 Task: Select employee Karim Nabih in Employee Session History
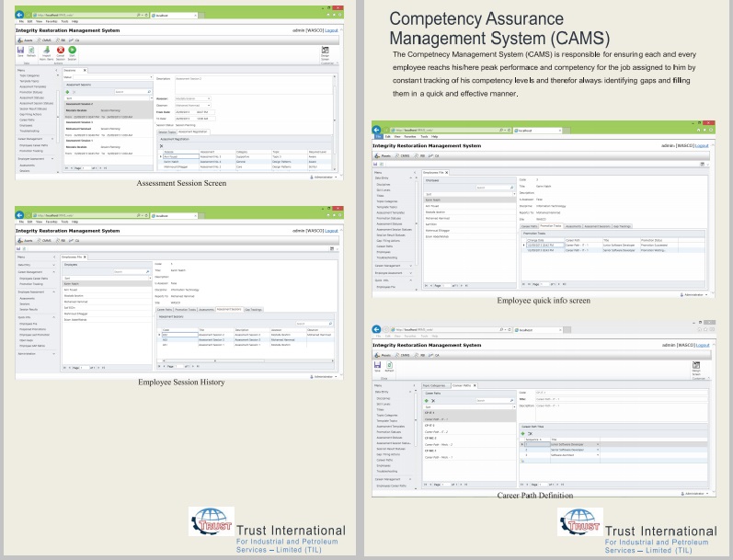click(x=69, y=283)
